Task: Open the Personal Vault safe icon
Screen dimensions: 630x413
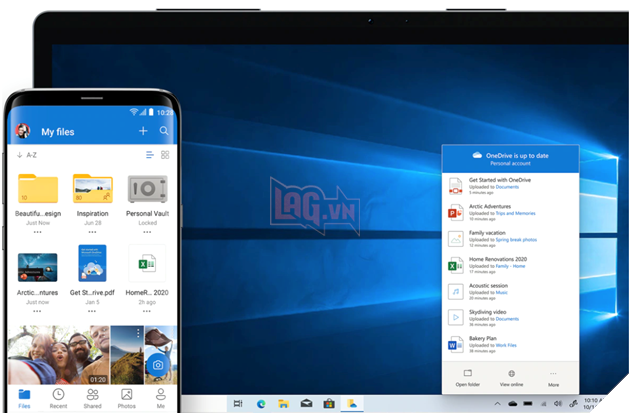Action: point(147,189)
